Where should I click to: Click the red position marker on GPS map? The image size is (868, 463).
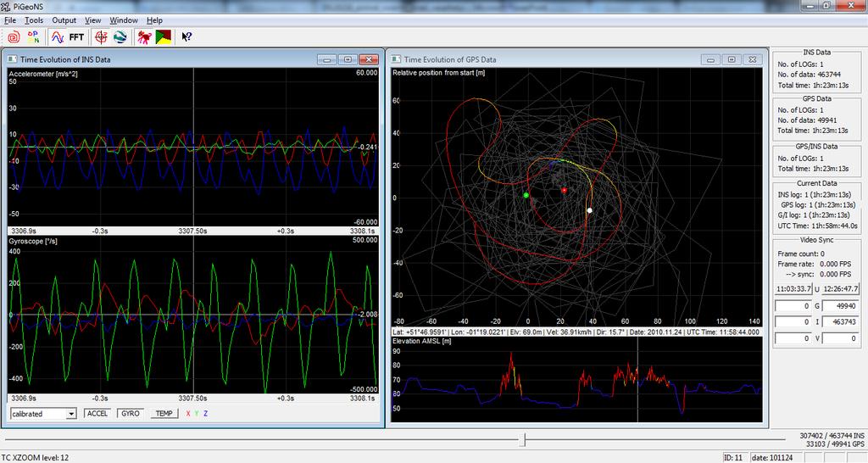tap(564, 191)
